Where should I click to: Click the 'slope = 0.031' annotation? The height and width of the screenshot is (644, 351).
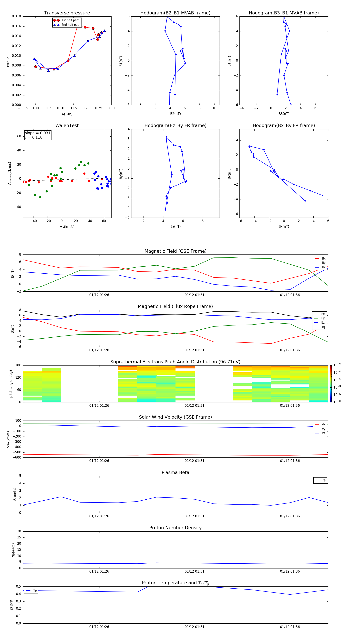click(37, 133)
